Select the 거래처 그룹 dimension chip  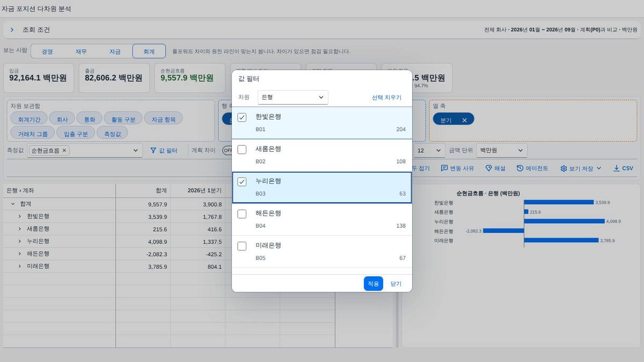pyautogui.click(x=33, y=133)
